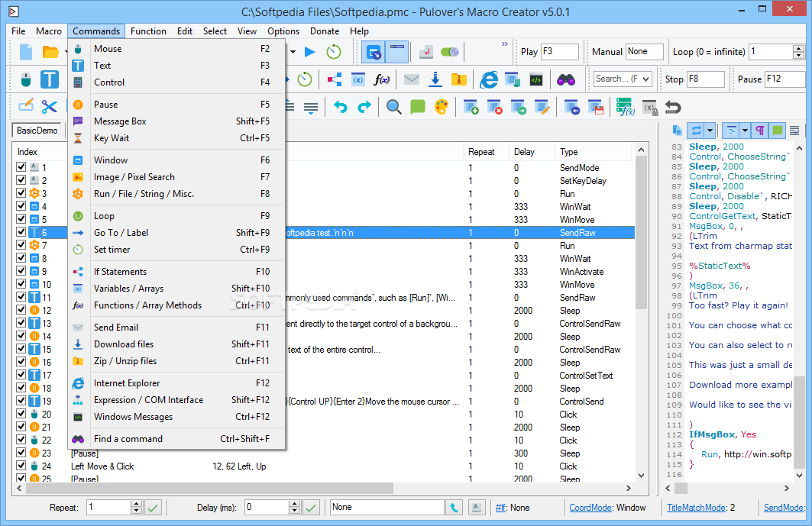812x526 pixels.
Task: Choose Go To / Label from the menu
Action: pyautogui.click(x=176, y=233)
